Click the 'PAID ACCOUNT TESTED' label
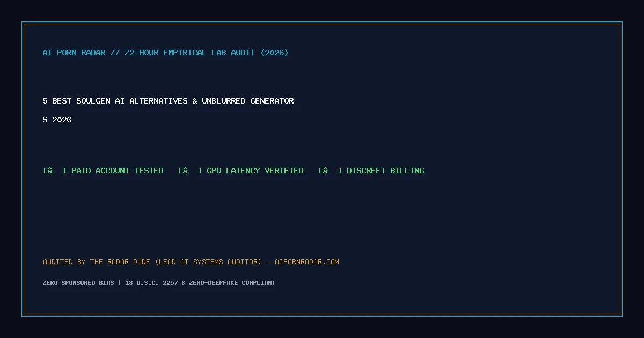The width and height of the screenshot is (644, 338). click(118, 171)
